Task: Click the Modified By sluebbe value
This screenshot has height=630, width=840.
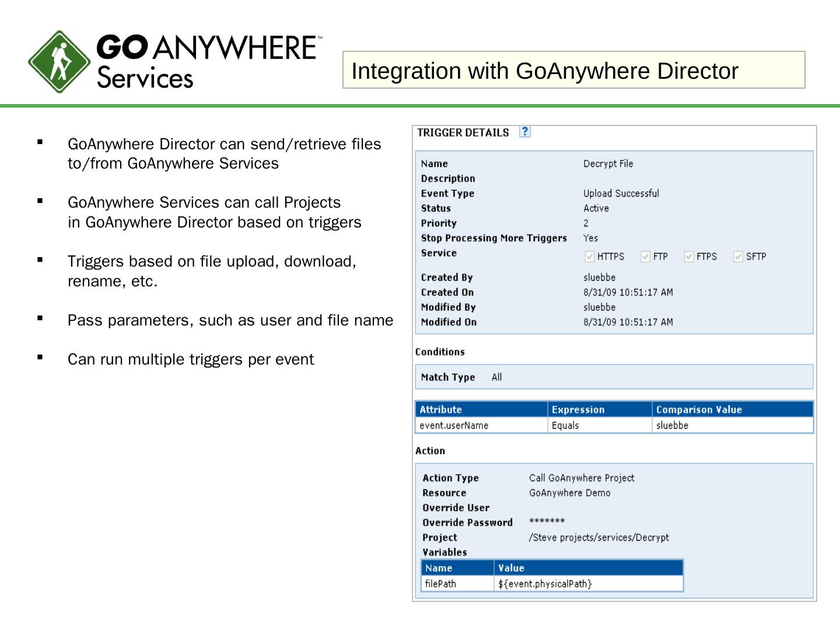Action: pos(599,307)
